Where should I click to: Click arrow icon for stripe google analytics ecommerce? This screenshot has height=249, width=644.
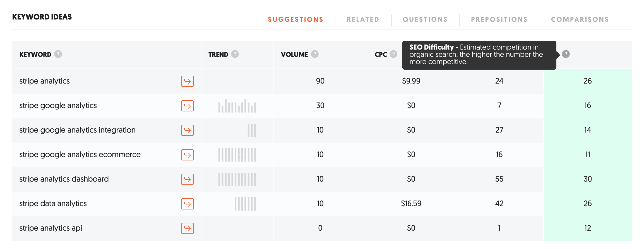188,155
